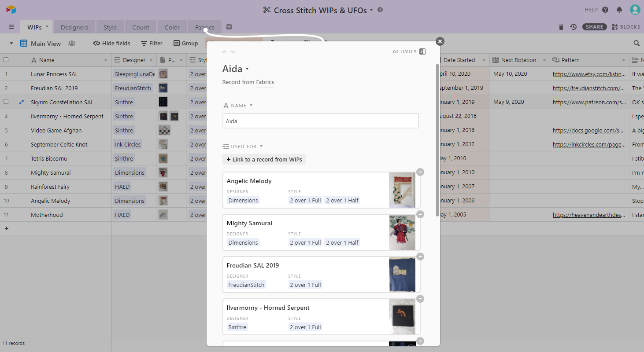Open the trash to restore deleted records

561,26
